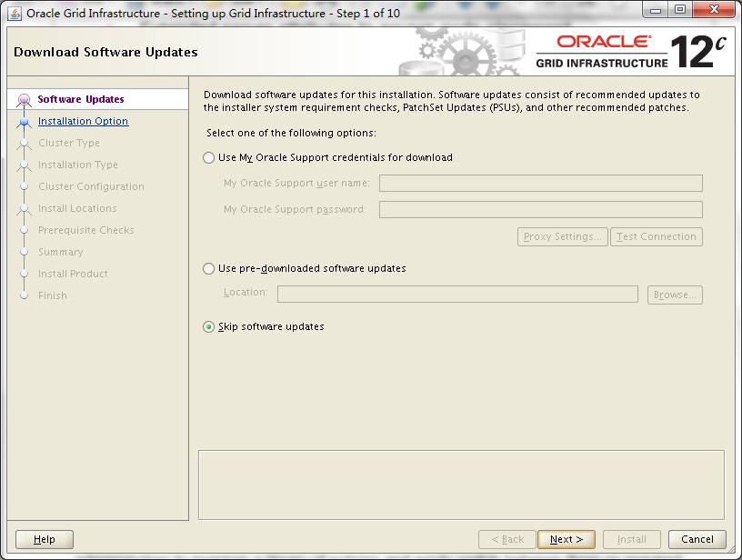Select Use pre-downloaded software updates option
Image resolution: width=742 pixels, height=560 pixels.
pyautogui.click(x=209, y=269)
